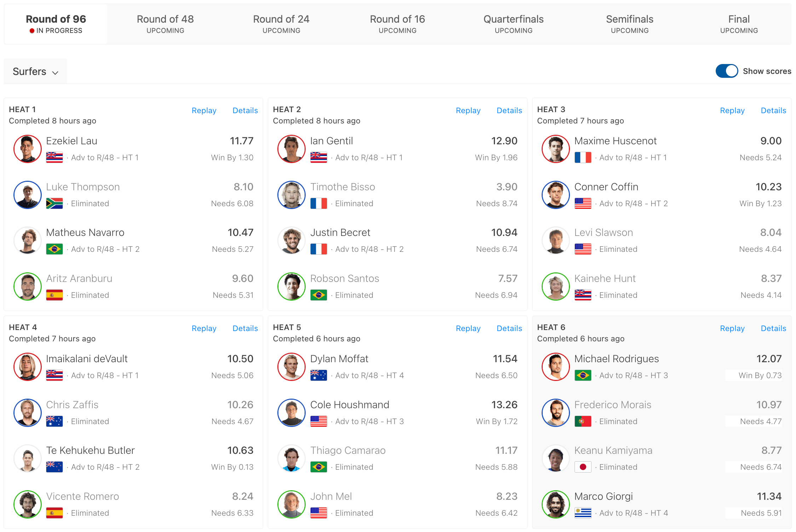The height and width of the screenshot is (532, 796).
Task: Click the Portugal flag under Frederico Morais
Action: [x=583, y=421]
